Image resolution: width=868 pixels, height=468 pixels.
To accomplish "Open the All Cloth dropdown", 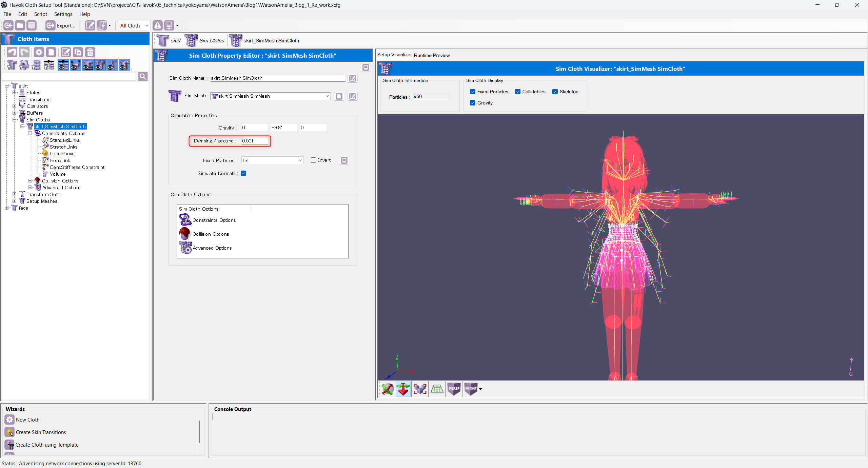I will pyautogui.click(x=134, y=25).
